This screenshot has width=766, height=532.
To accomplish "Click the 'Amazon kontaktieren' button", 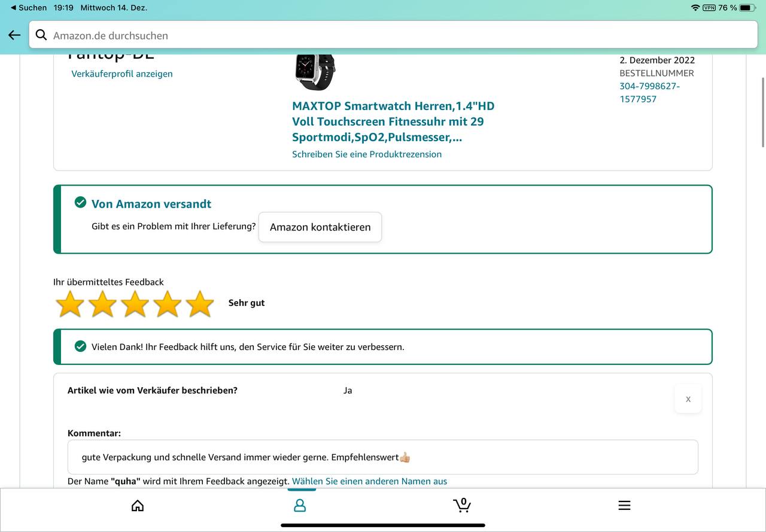I will (x=320, y=227).
